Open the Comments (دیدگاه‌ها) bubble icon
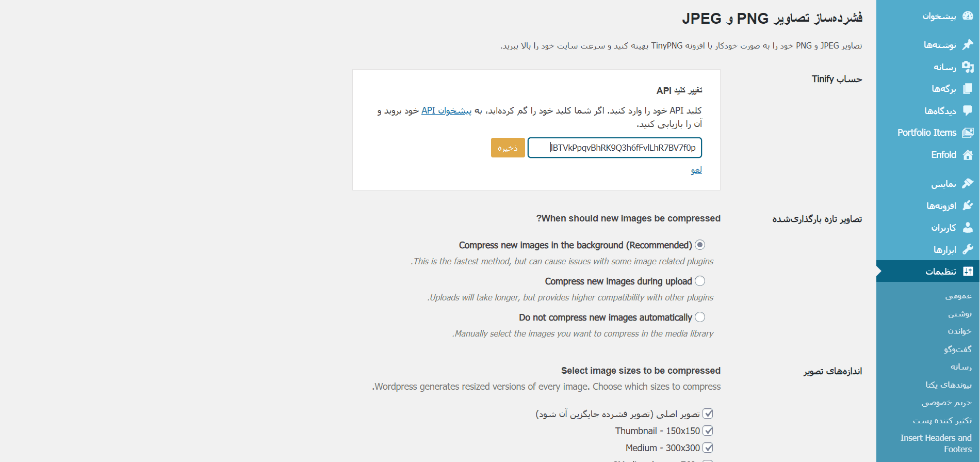 (968, 110)
